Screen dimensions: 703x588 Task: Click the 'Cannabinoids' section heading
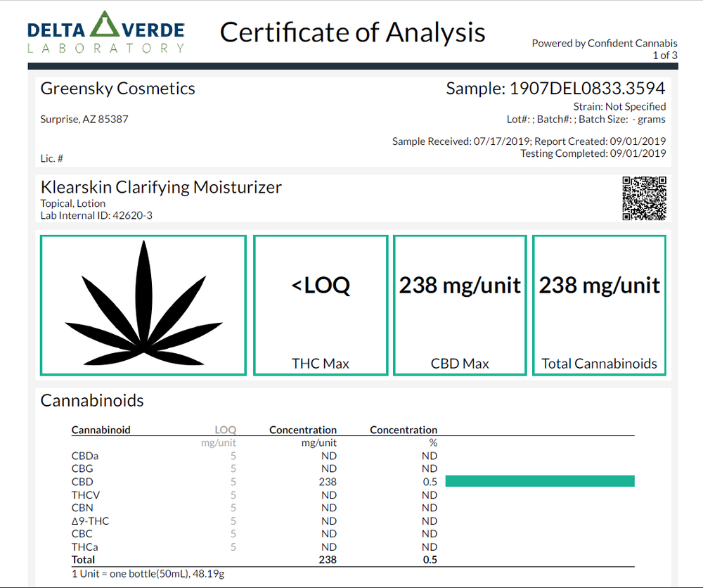click(x=92, y=400)
